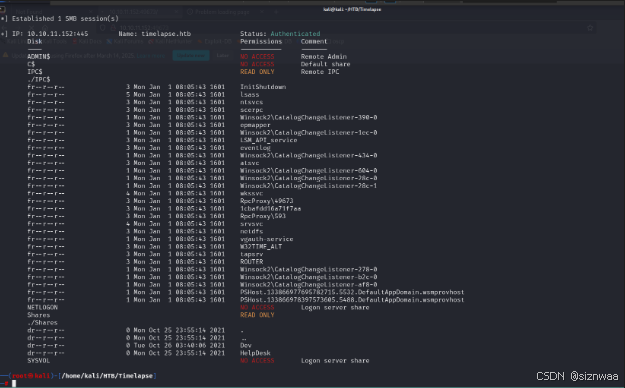625x388 pixels.
Task: Click the atsvc pipe entry
Action: 250,163
